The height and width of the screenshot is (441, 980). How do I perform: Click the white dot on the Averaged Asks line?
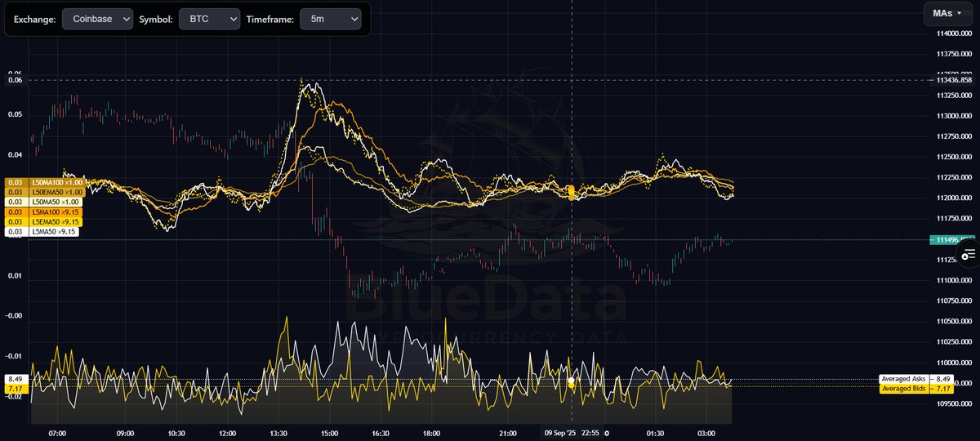(572, 381)
